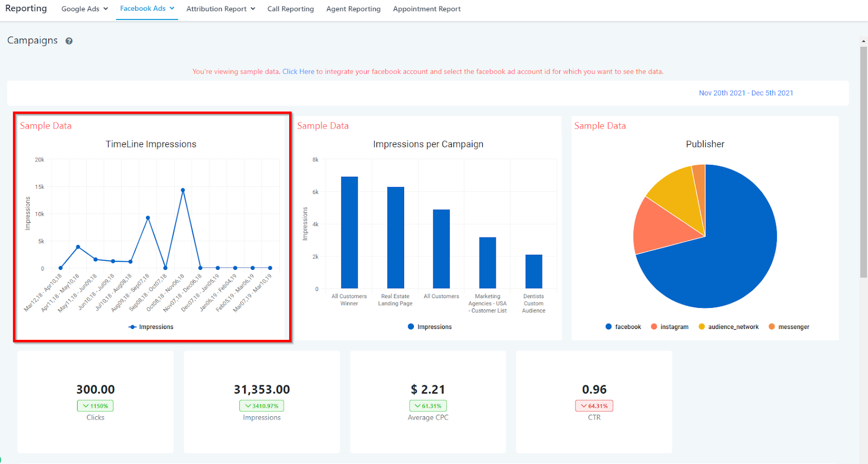Follow the Click Here integration link
This screenshot has width=868, height=464.
[x=298, y=72]
